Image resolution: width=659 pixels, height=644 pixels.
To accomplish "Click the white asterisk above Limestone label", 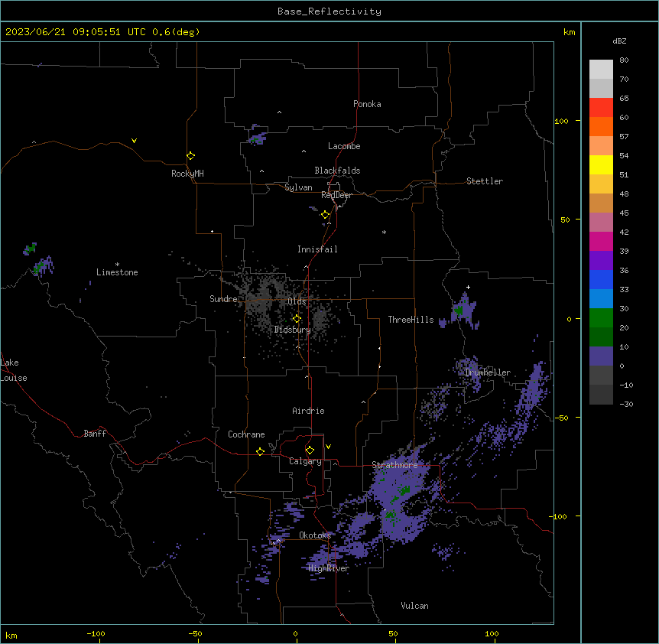I will pos(117,265).
